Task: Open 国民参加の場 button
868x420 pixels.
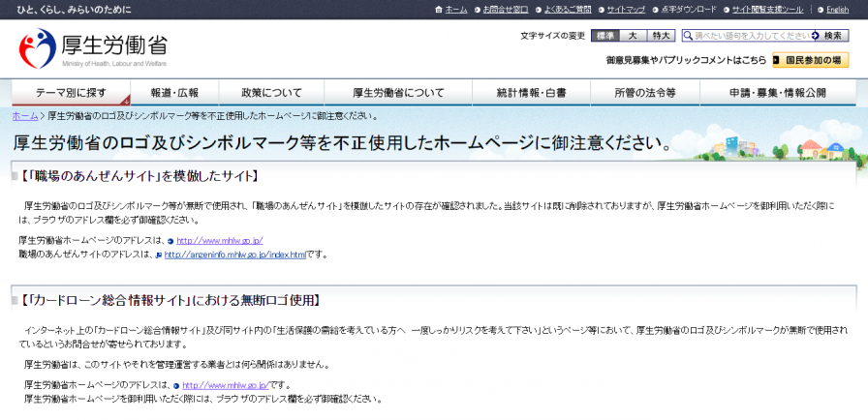Action: point(811,60)
